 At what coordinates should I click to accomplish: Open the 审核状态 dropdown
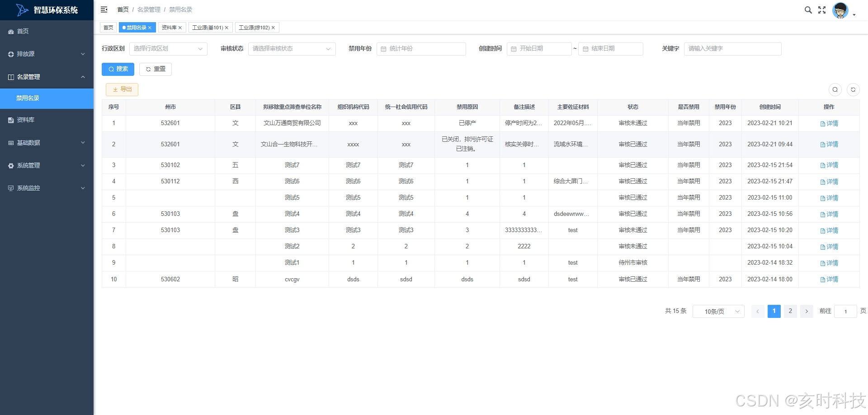(292, 49)
